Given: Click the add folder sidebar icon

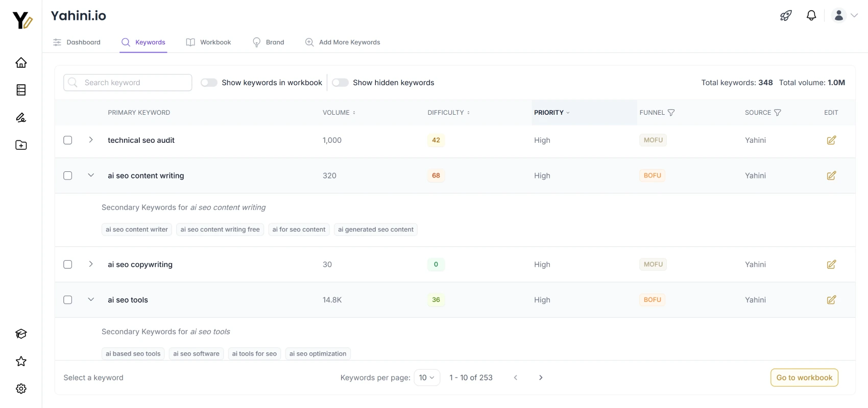Looking at the screenshot, I should [x=21, y=145].
